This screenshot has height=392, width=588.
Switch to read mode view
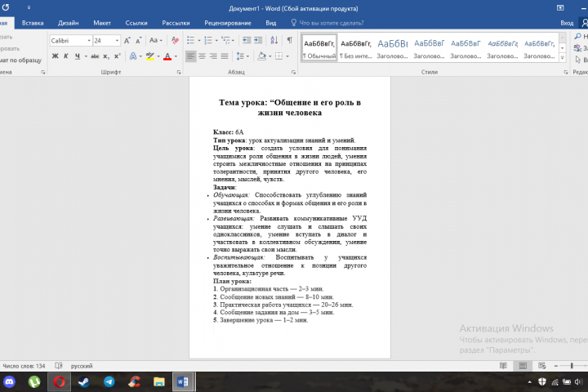(x=503, y=366)
